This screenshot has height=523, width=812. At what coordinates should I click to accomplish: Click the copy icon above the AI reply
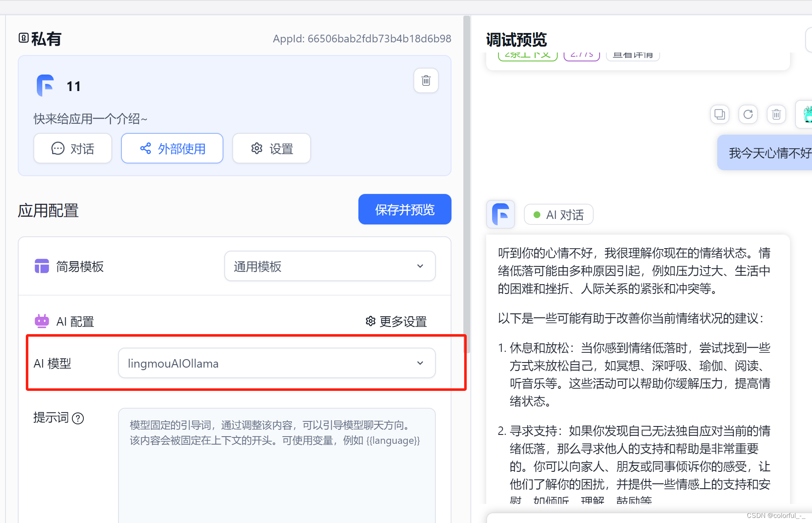tap(719, 114)
